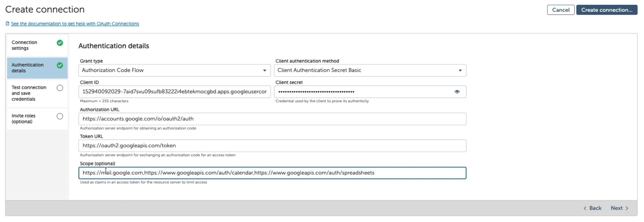Go Back to previous step
The width and height of the screenshot is (644, 222).
592,208
